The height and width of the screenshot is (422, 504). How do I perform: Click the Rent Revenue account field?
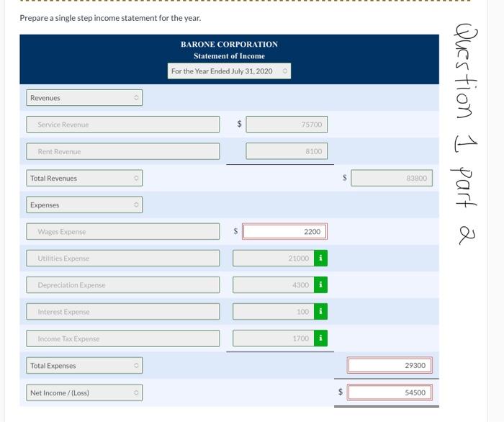123,151
